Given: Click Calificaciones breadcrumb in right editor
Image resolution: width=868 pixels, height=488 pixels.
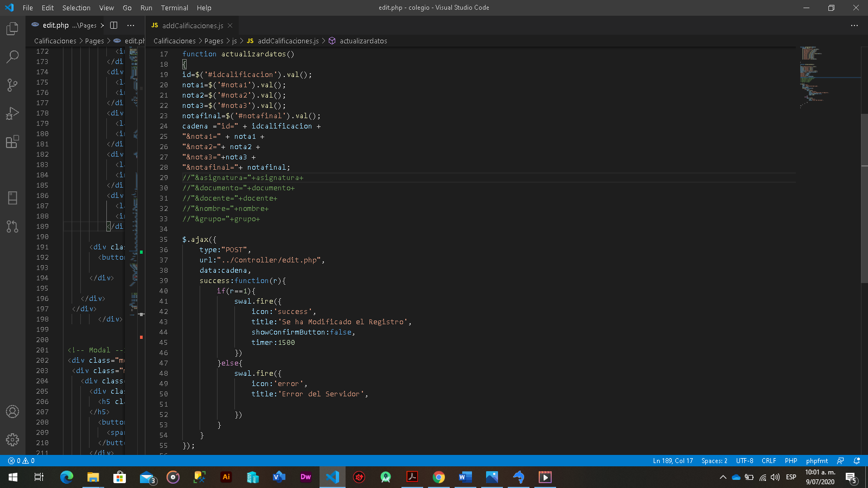Looking at the screenshot, I should click(x=175, y=41).
